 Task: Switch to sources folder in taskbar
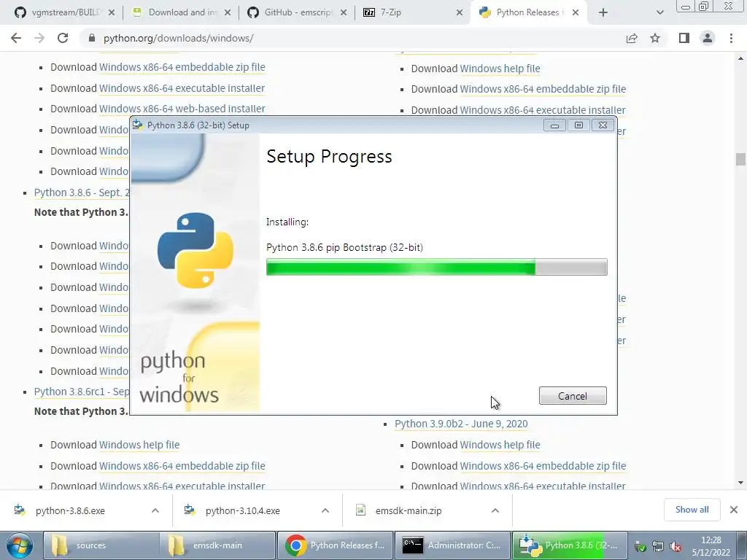[101, 545]
